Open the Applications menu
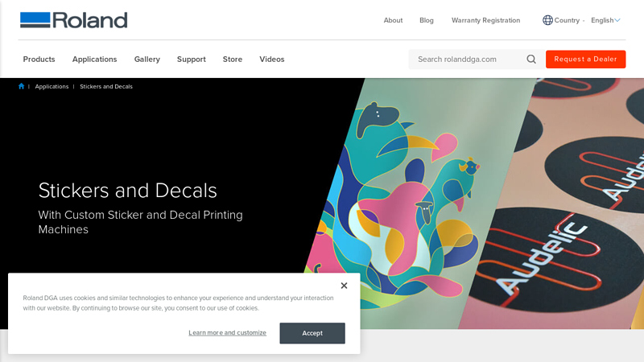 point(94,59)
